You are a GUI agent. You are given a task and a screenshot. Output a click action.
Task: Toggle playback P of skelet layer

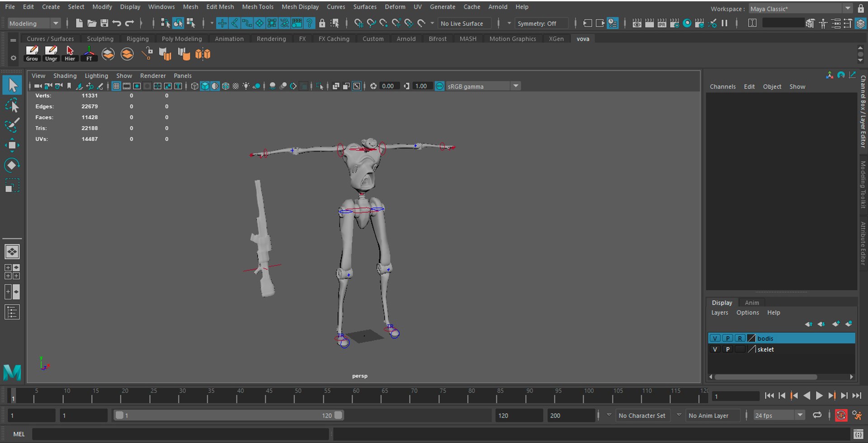727,349
